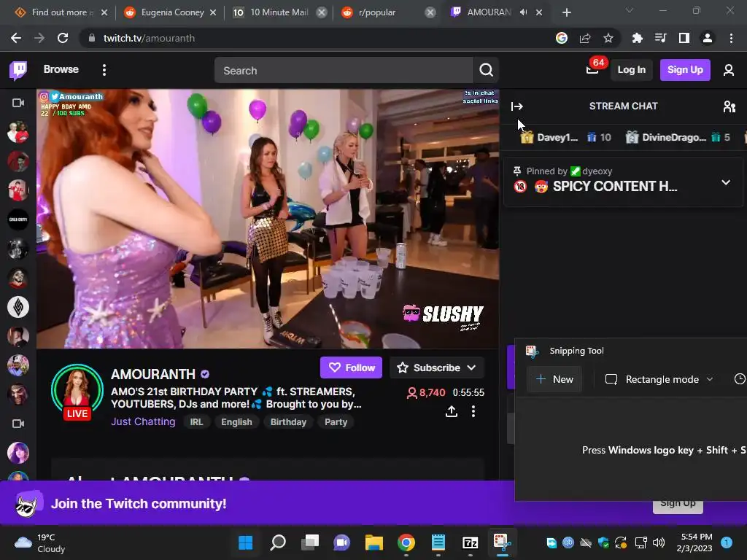Open the user profile icon menu

729,70
